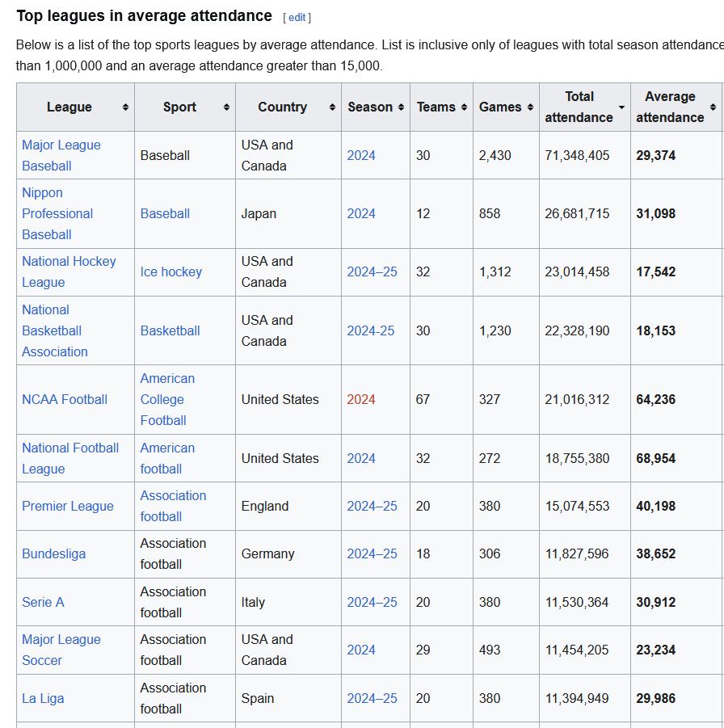Screen dimensions: 724x728
Task: Open 2024–25 season link for Serie A
Action: (x=372, y=602)
